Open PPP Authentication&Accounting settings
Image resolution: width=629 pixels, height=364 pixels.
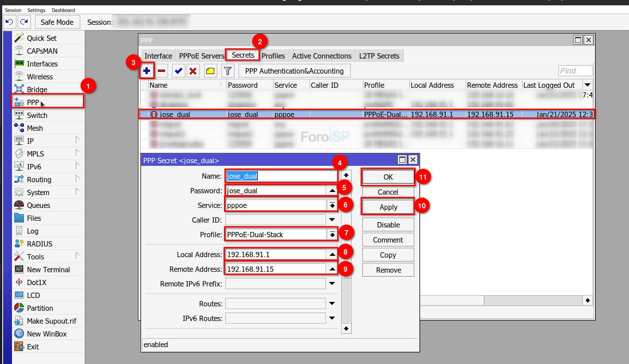point(295,71)
